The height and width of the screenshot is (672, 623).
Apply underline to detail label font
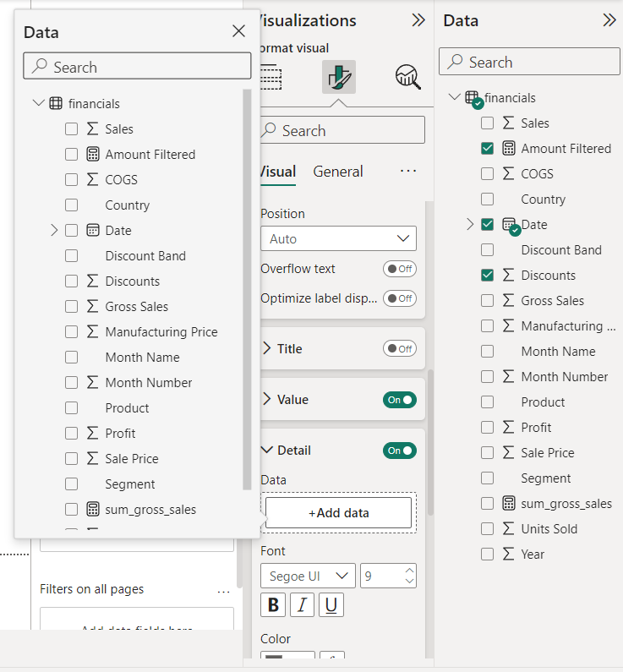[331, 604]
